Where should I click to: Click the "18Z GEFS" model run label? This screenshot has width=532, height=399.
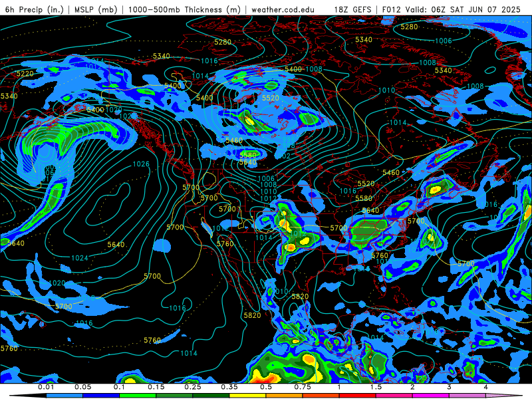point(353,9)
